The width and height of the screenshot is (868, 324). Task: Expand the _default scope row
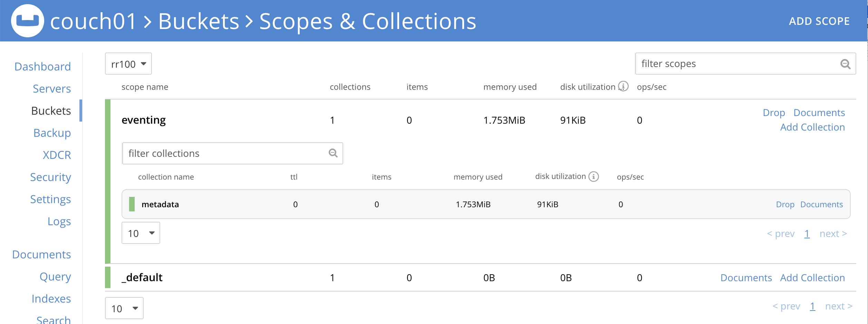point(142,278)
